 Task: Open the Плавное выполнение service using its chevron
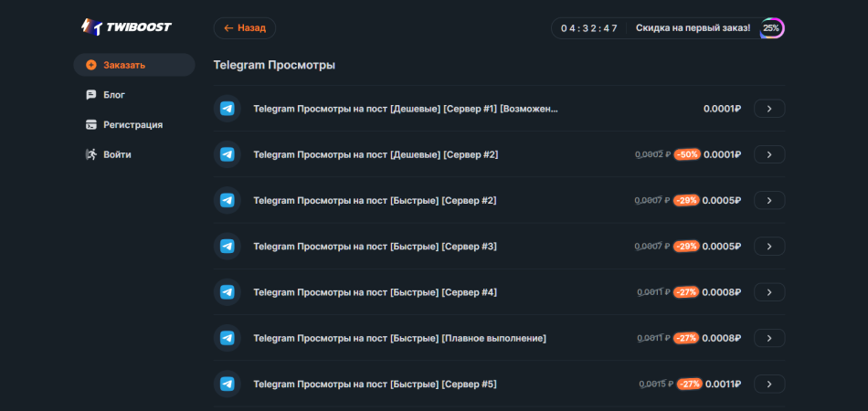pyautogui.click(x=769, y=338)
